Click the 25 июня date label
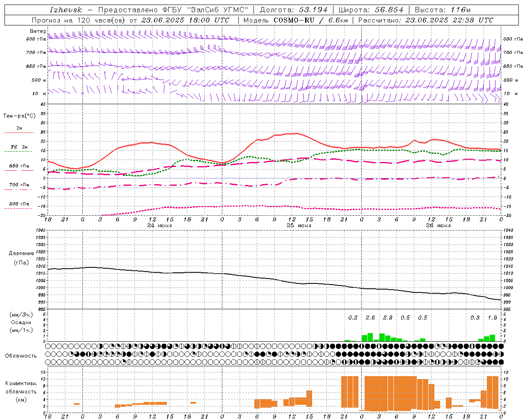The image size is (525, 420). pos(299,226)
